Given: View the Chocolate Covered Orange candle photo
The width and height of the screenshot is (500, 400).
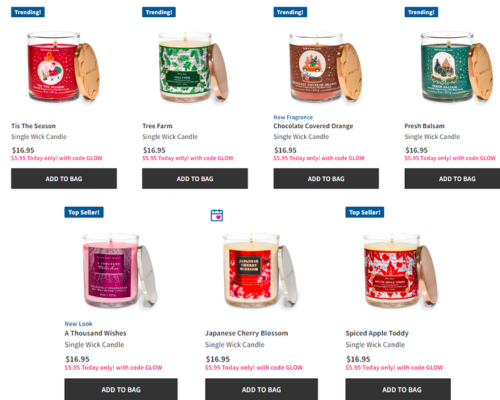Looking at the screenshot, I should 325,67.
